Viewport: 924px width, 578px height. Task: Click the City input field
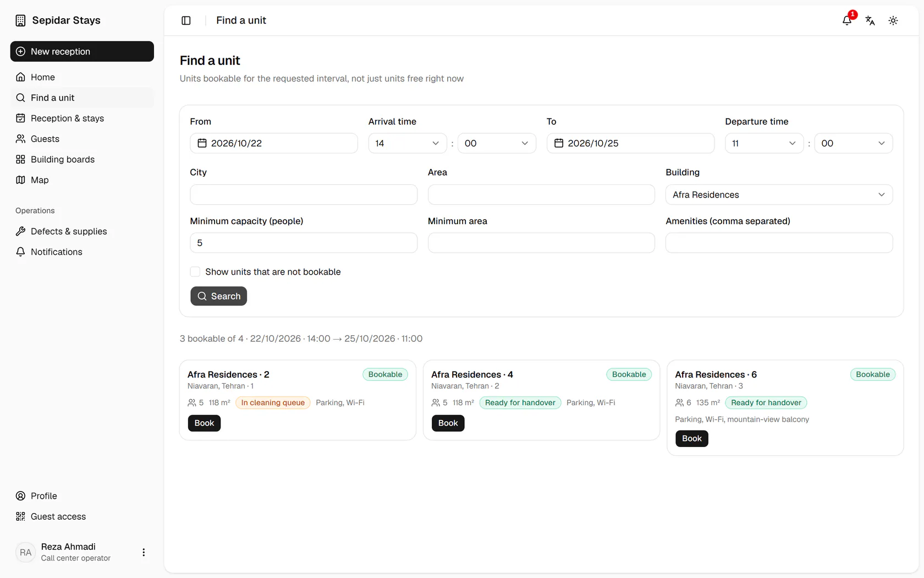[x=304, y=195]
